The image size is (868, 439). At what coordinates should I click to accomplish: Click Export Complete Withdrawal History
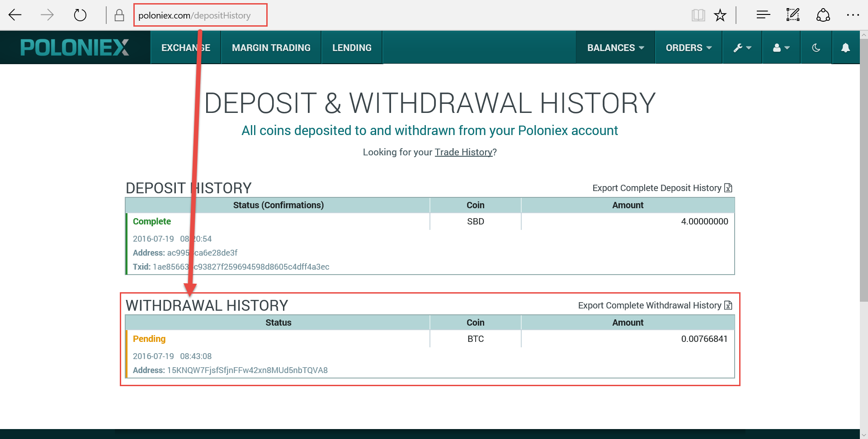[x=655, y=305]
